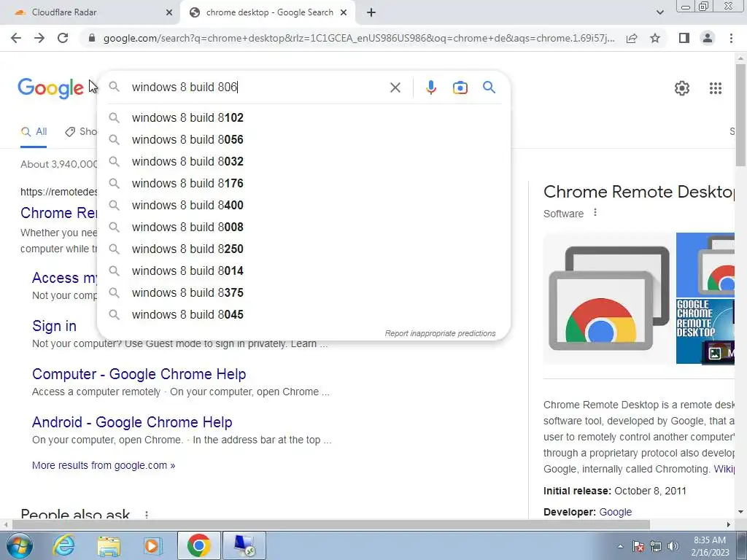Open new browser tab
The image size is (747, 560).
(371, 13)
